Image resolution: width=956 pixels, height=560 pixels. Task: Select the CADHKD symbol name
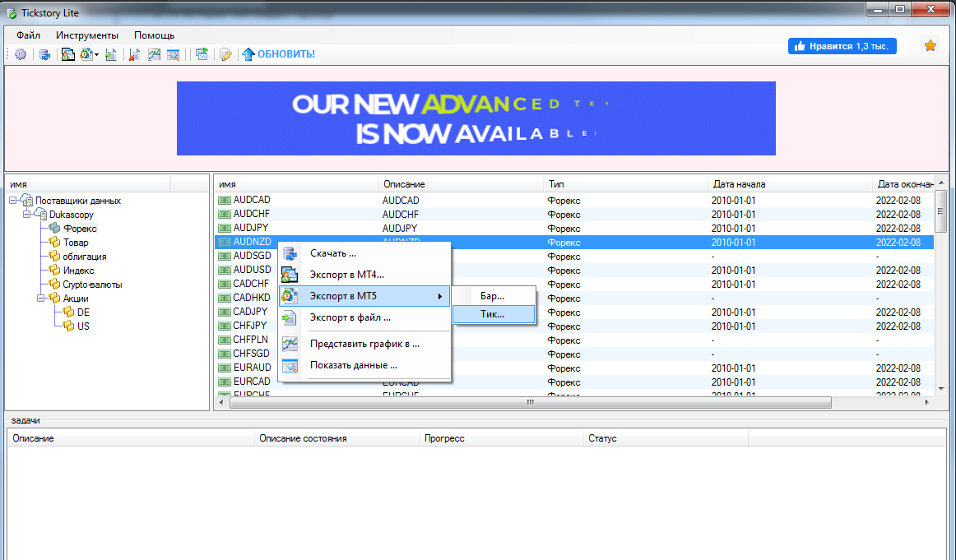click(251, 298)
